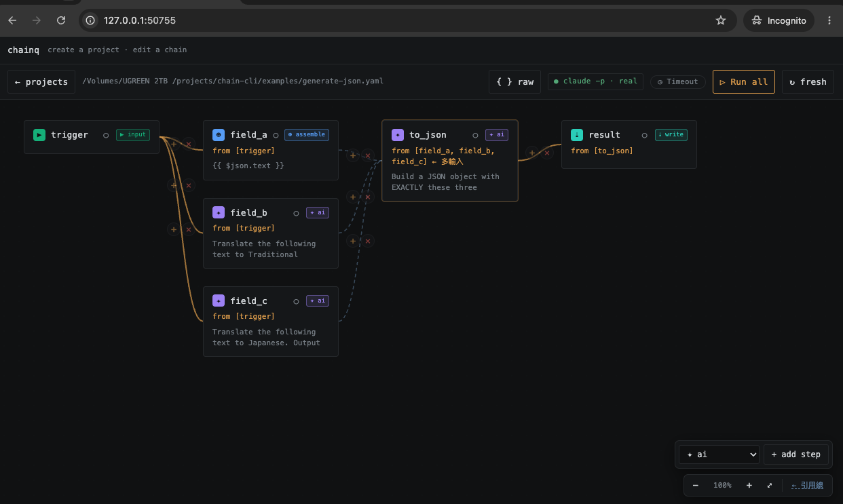Remove the edge from trigger to field_a
The width and height of the screenshot is (843, 504).
click(189, 144)
